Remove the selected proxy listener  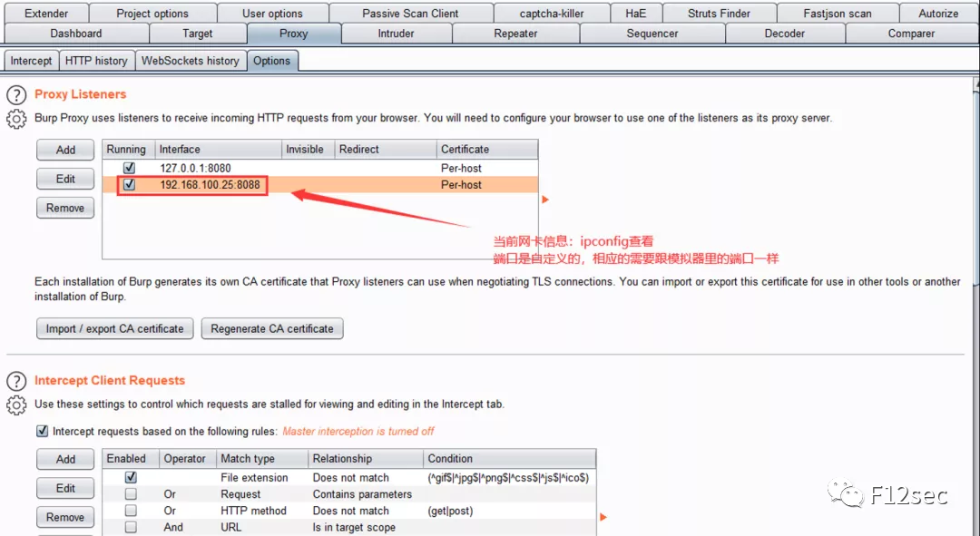point(65,208)
